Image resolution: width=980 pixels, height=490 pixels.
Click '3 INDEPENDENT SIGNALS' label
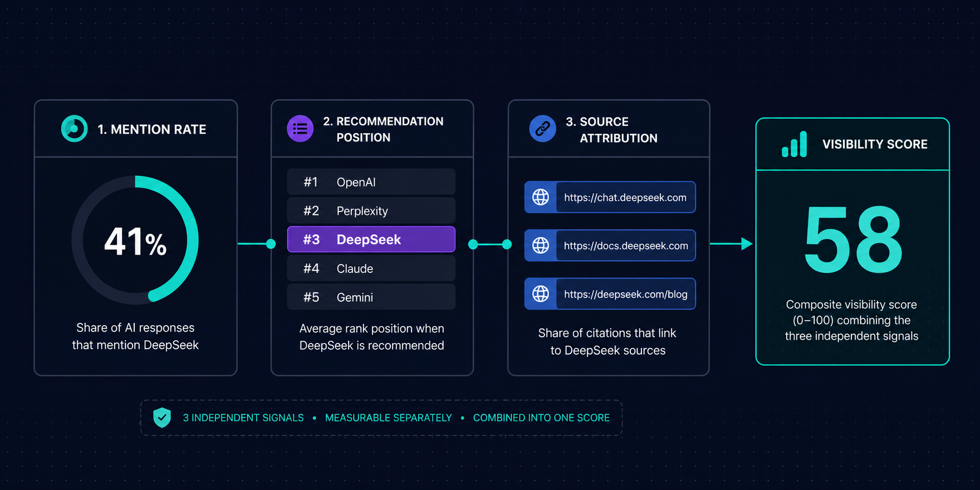pos(243,418)
